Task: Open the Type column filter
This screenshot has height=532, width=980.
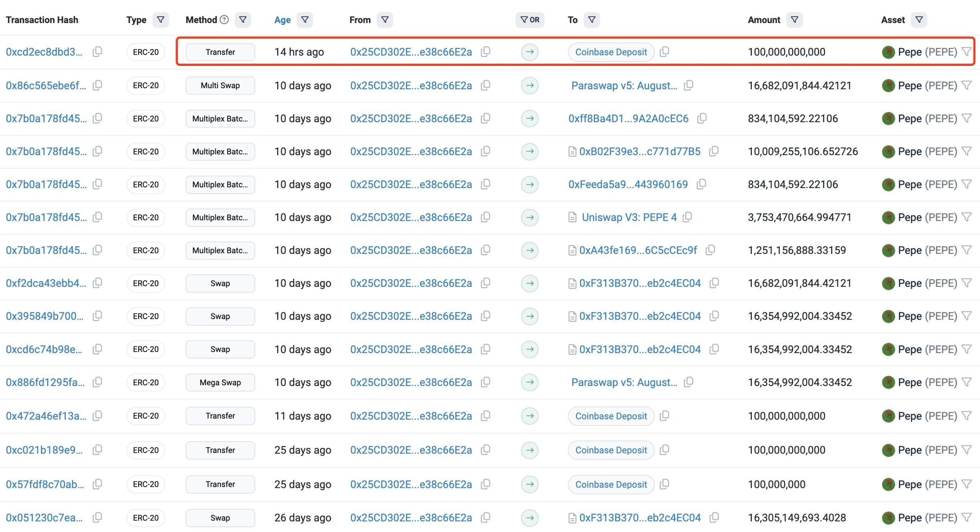Action: pos(161,20)
